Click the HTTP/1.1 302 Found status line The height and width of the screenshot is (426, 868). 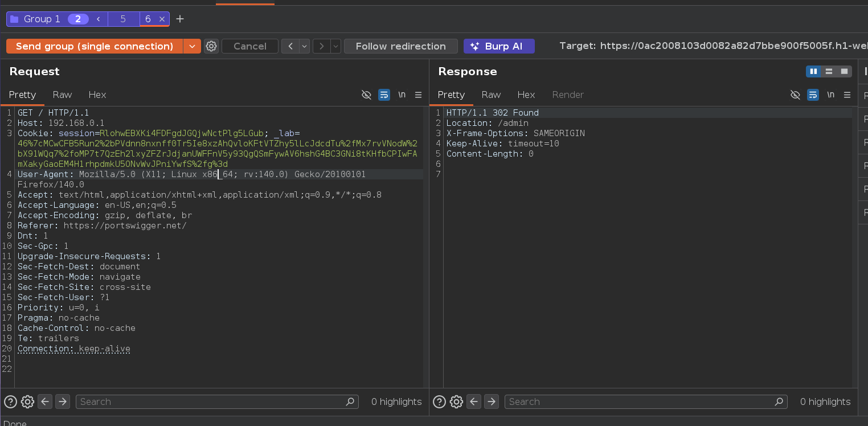[493, 113]
